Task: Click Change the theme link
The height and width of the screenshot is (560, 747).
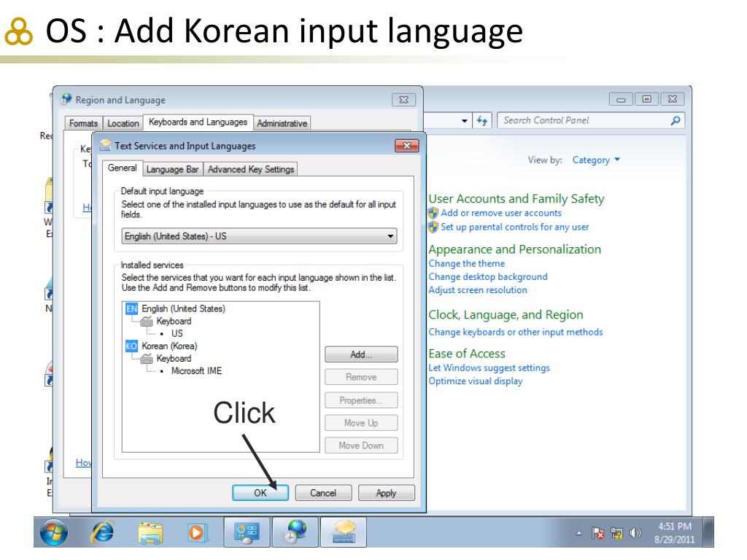Action: pos(466,263)
